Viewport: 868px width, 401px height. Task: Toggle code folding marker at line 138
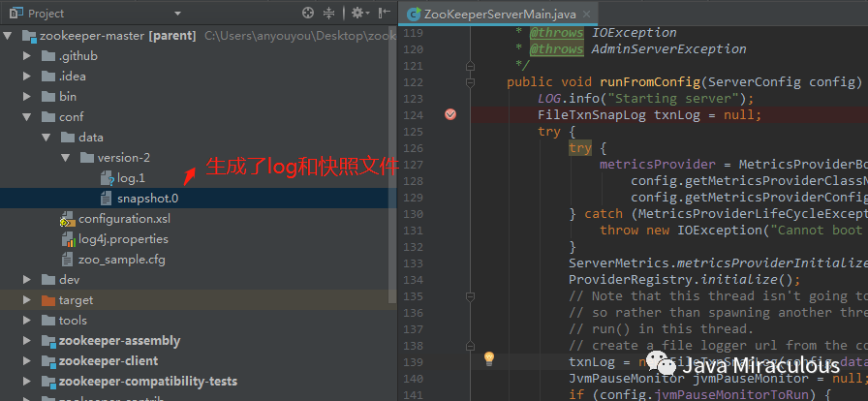[470, 346]
